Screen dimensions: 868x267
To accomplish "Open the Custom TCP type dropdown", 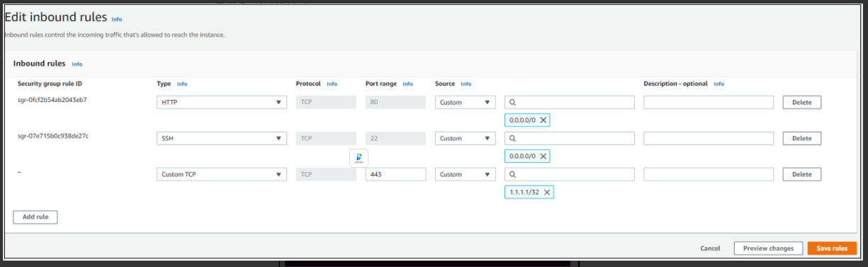I will 222,174.
